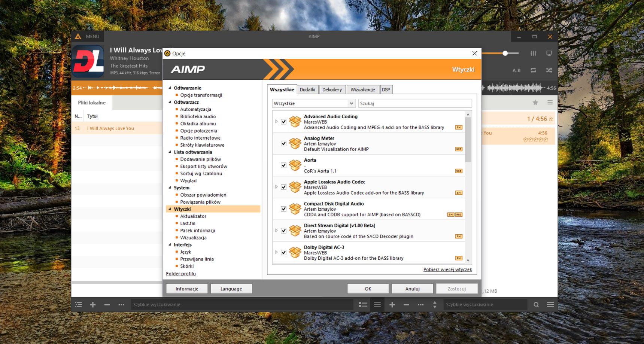Click right bottom plus to add tracks
The width and height of the screenshot is (644, 344).
(x=392, y=305)
